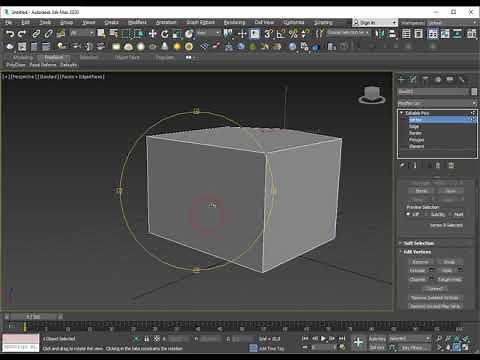The height and width of the screenshot is (360, 480).
Task: Click the Remove Modifier trash icon
Action: pos(438,165)
